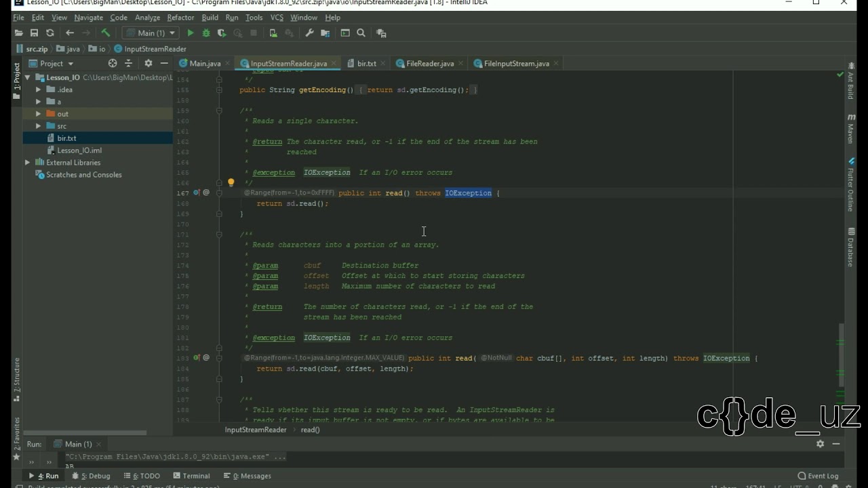The image size is (868, 488).
Task: Open file with the folder icon
Action: click(18, 33)
